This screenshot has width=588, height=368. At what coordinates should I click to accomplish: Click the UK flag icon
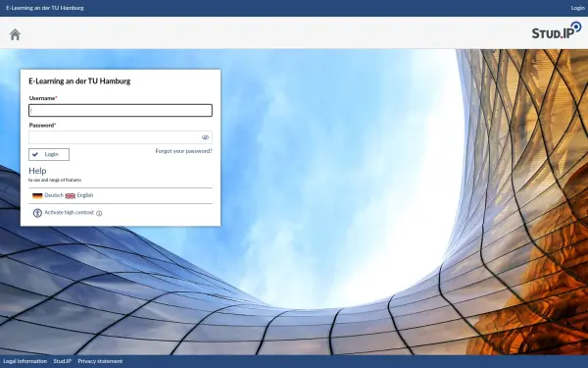(71, 195)
